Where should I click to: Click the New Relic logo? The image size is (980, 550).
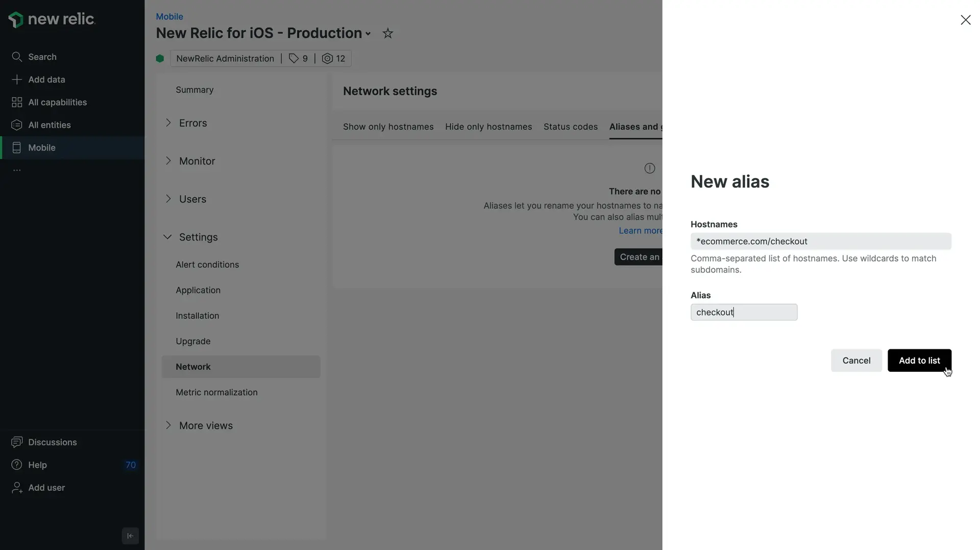pyautogui.click(x=52, y=19)
